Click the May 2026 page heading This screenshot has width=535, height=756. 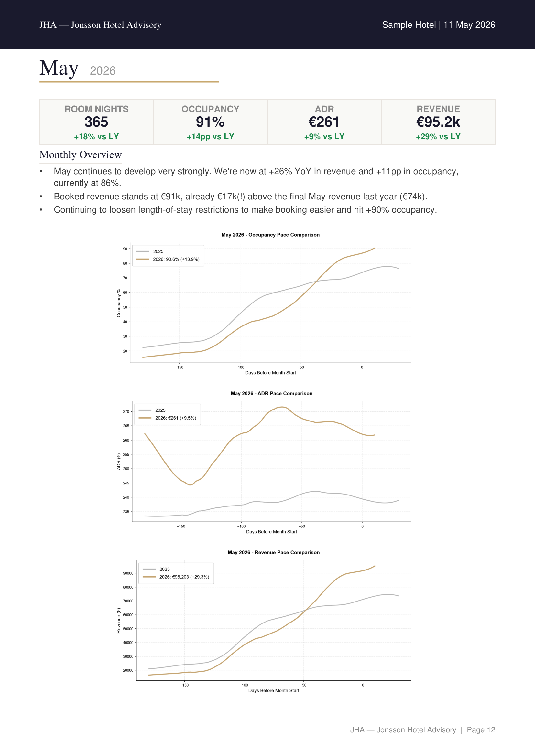(78, 69)
